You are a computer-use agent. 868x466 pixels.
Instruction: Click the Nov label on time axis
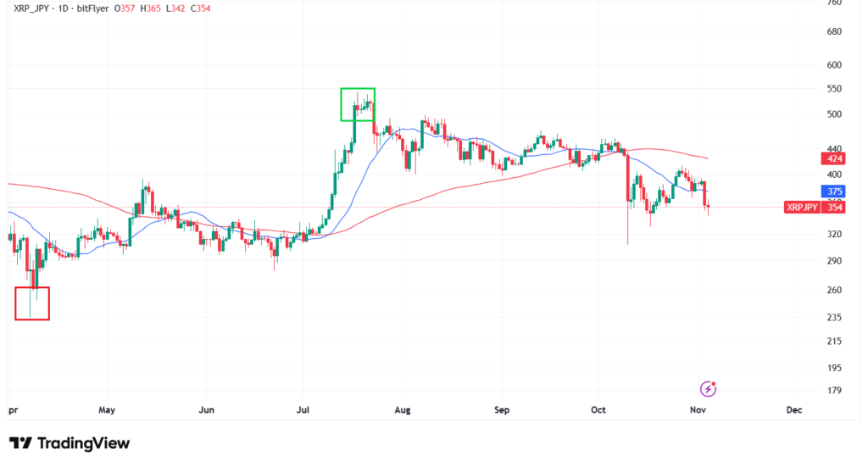[x=696, y=410]
